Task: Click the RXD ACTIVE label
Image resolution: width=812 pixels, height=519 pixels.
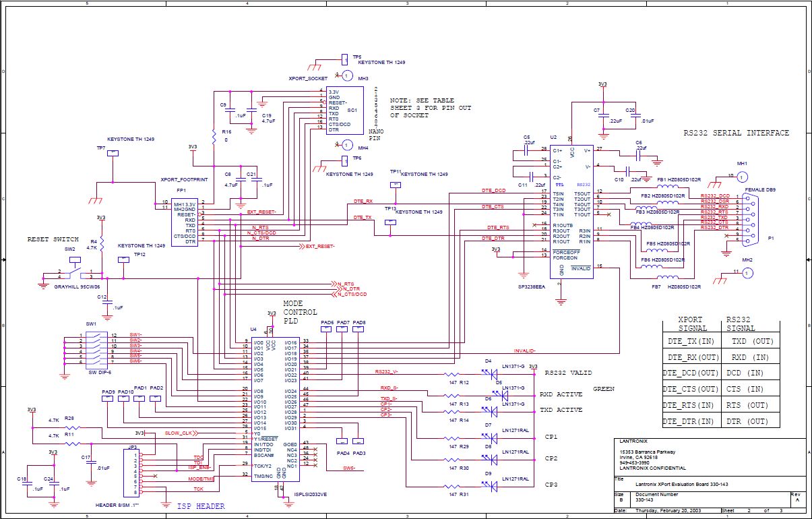Action: pos(561,395)
